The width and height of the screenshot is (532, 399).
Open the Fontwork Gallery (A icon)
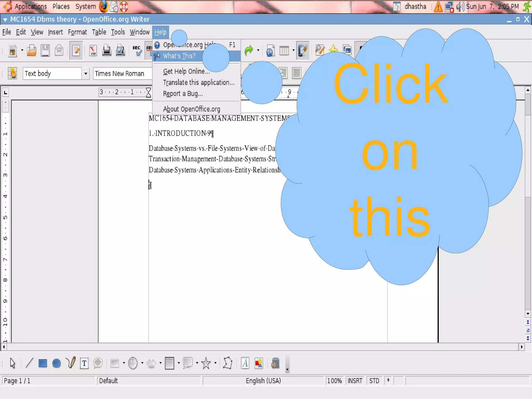pos(245,363)
